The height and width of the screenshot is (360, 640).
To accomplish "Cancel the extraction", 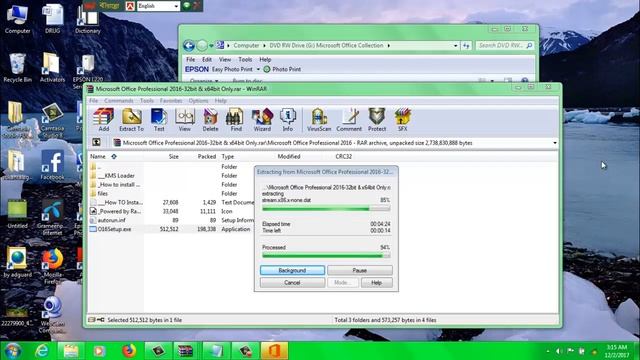I will coord(292,282).
